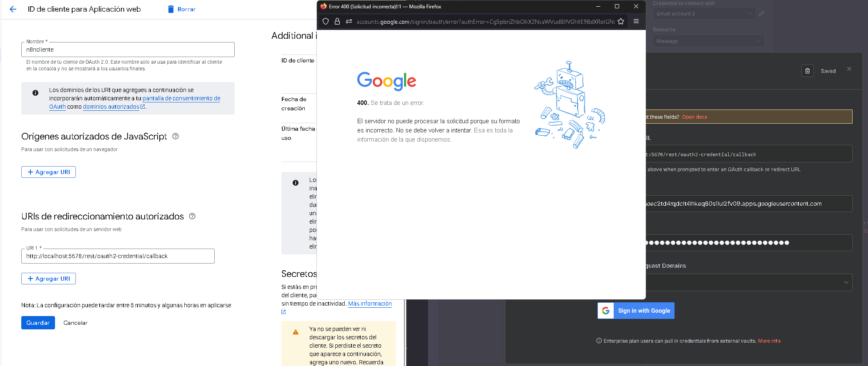The height and width of the screenshot is (366, 868).
Task: Click the Firefox shield tracking protection icon
Action: click(x=326, y=21)
